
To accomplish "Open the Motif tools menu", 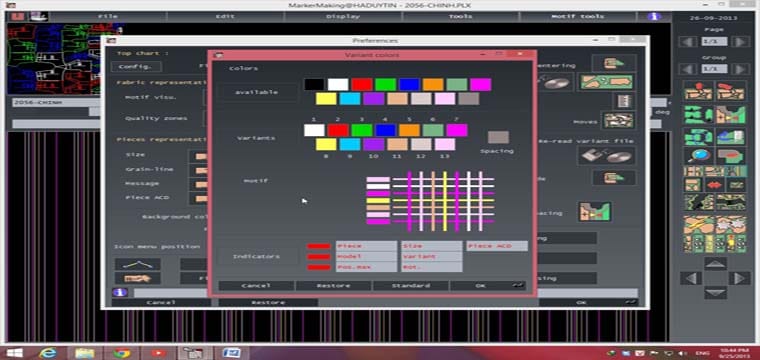I will coord(578,16).
